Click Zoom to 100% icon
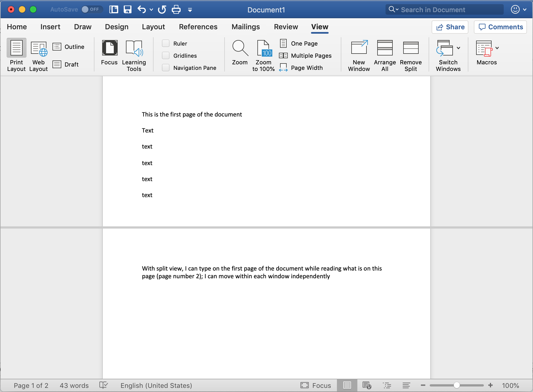Viewport: 533px width, 392px height. point(264,48)
